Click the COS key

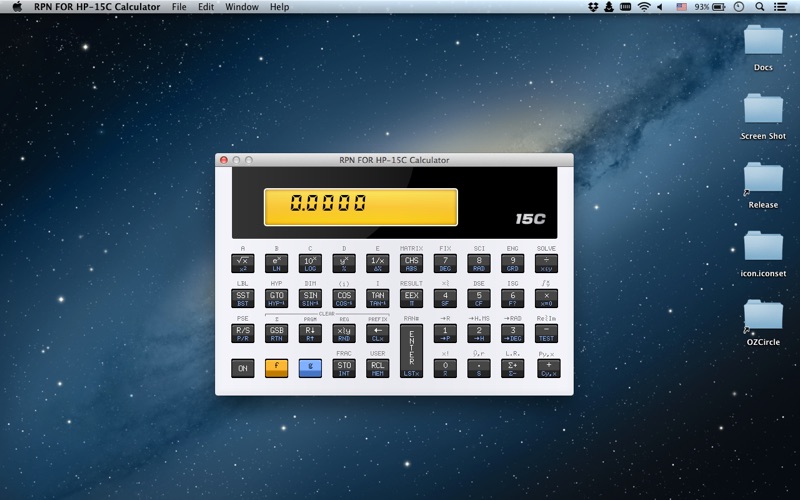coord(344,298)
